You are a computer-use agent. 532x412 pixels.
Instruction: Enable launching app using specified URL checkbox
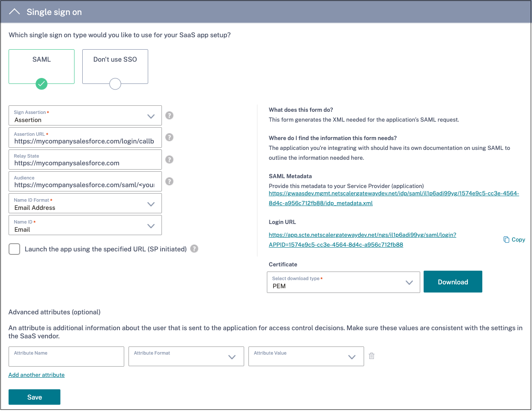[x=15, y=249]
